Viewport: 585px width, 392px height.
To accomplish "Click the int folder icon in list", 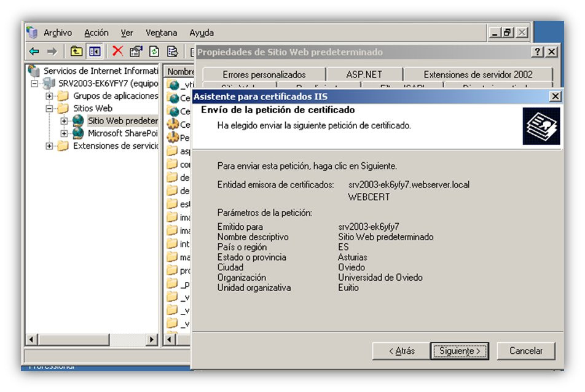I will pos(172,243).
